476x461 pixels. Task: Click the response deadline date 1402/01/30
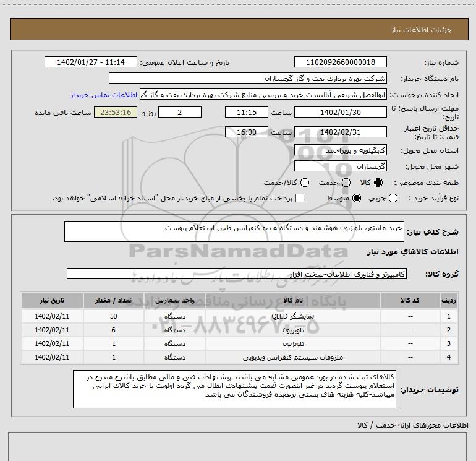pyautogui.click(x=340, y=112)
